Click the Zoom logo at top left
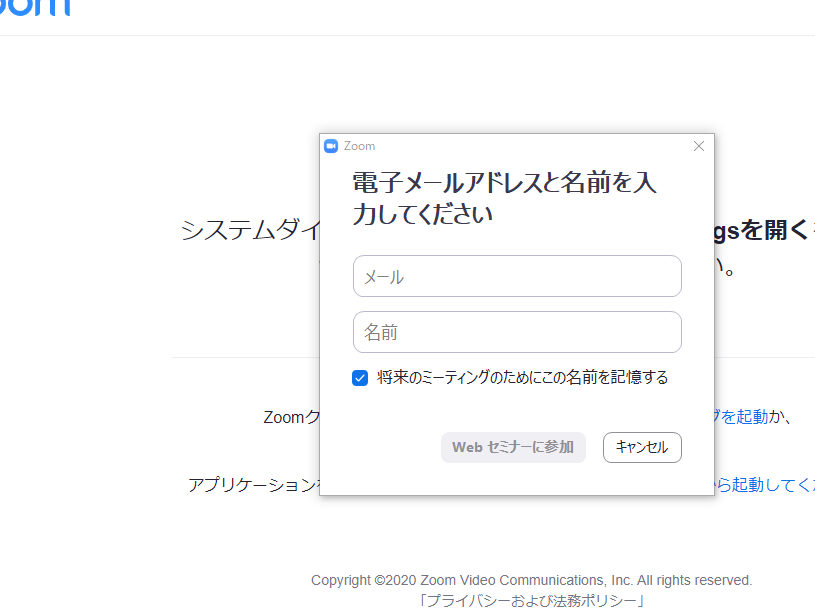 pyautogui.click(x=34, y=8)
